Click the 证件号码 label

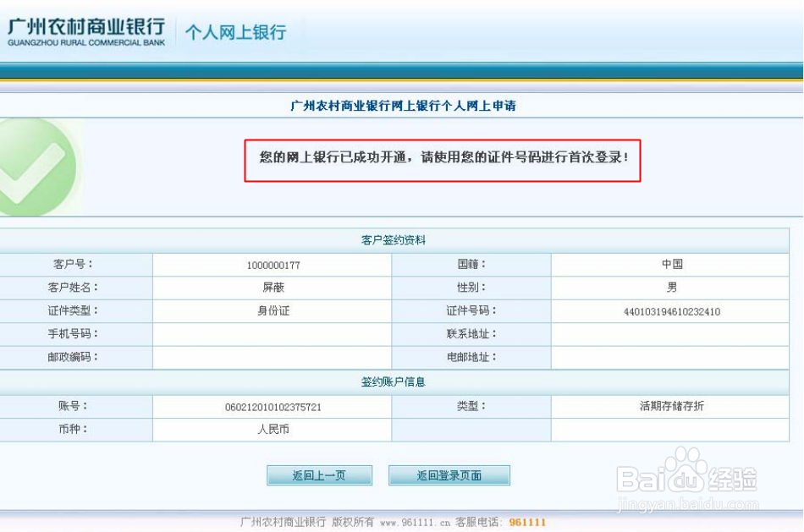471,310
